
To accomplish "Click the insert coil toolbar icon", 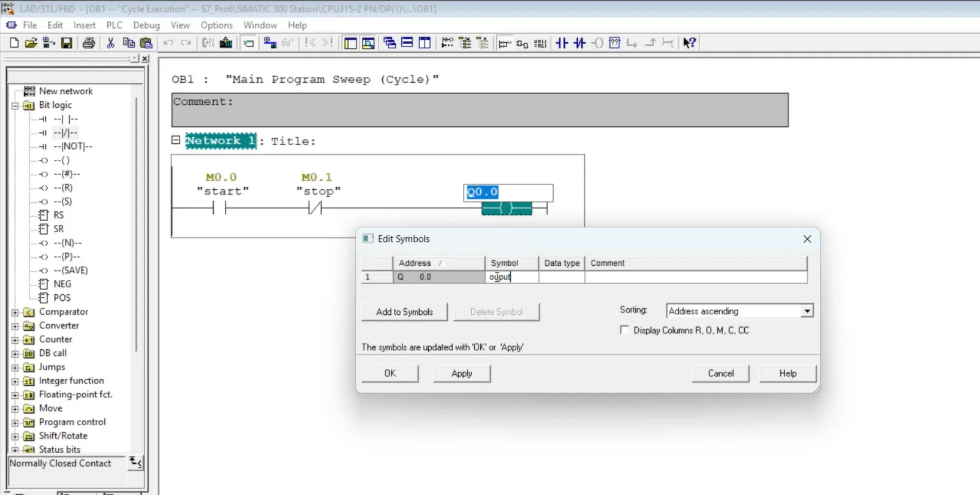I will (597, 43).
